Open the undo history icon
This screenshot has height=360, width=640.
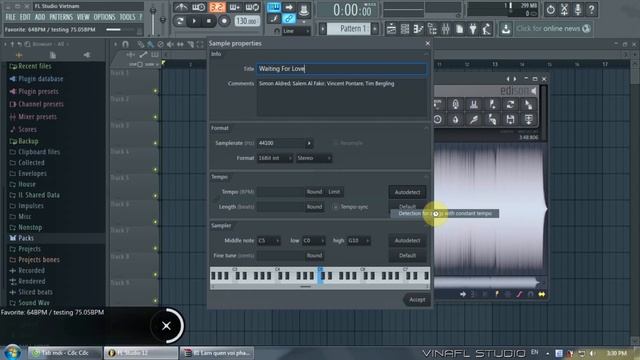(x=551, y=9)
